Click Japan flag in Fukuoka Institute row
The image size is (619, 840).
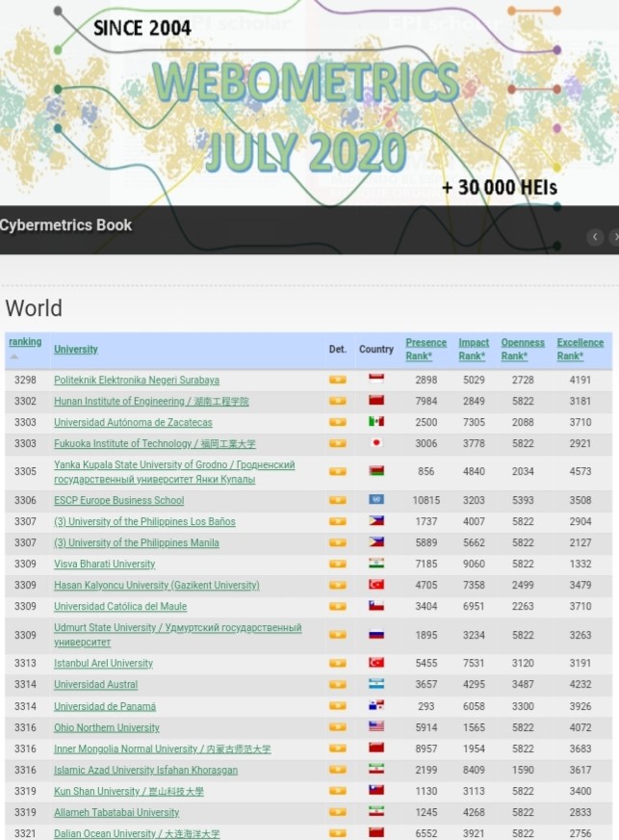point(376,442)
